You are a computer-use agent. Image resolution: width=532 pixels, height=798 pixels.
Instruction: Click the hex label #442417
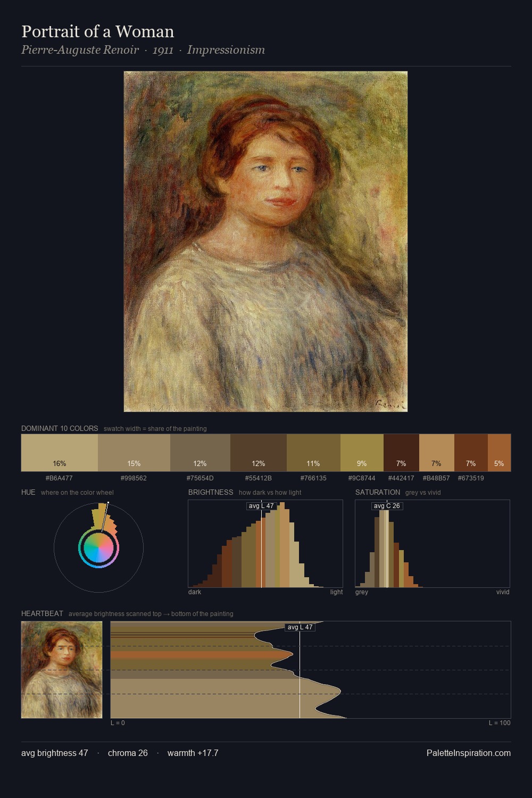click(401, 478)
